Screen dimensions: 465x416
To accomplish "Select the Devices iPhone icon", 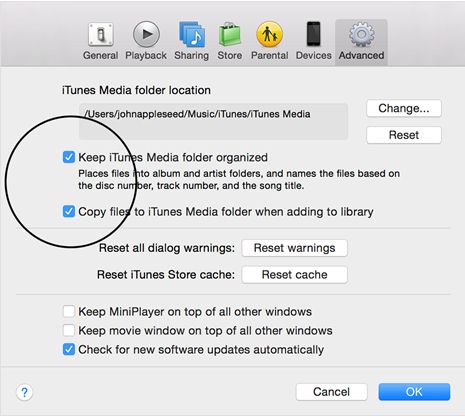I will pyautogui.click(x=313, y=34).
